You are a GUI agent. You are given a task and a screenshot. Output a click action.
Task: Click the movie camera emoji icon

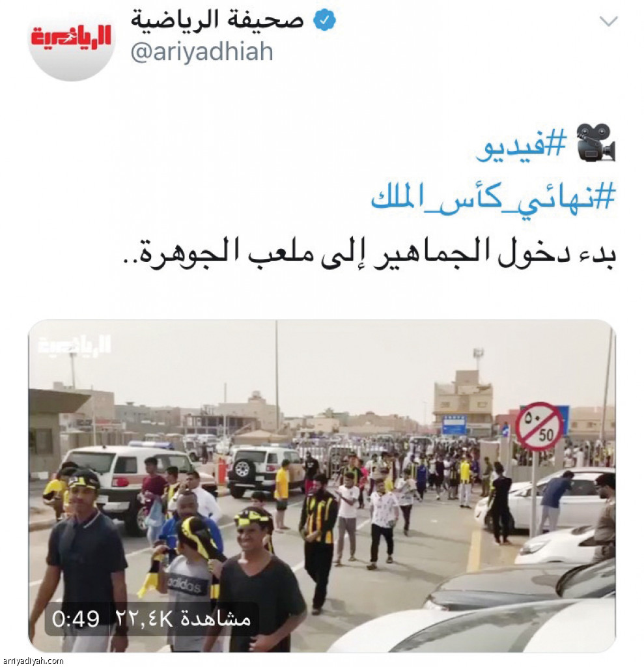pos(596,143)
